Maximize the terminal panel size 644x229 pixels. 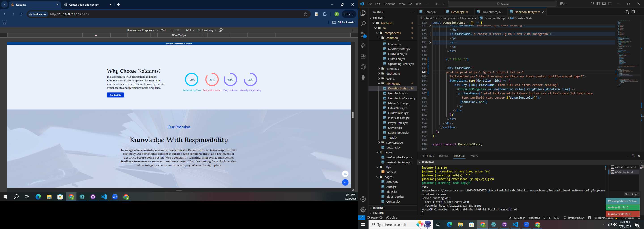[x=633, y=156]
